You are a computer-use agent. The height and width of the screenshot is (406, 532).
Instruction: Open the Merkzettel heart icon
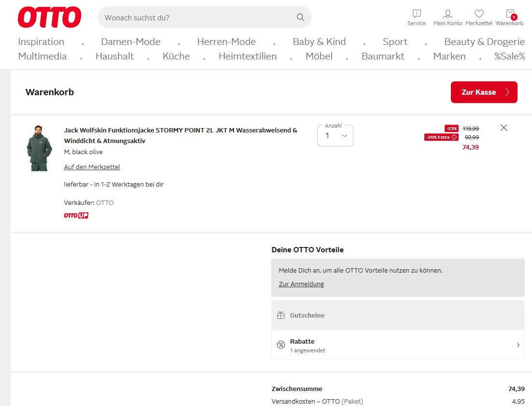click(478, 14)
